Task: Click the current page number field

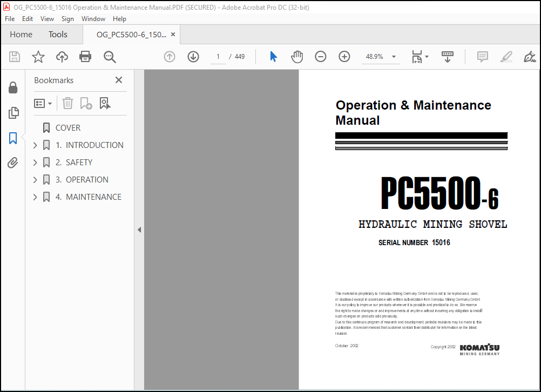Action: point(218,57)
